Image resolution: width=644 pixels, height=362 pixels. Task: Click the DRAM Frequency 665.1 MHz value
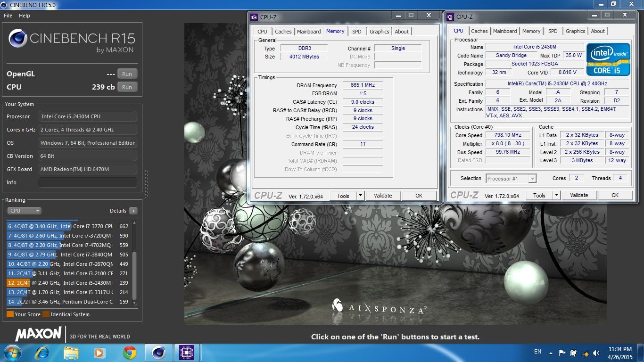pos(362,85)
